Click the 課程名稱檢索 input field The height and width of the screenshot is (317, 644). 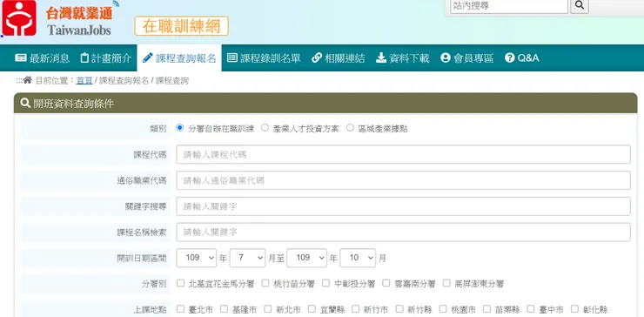403,232
